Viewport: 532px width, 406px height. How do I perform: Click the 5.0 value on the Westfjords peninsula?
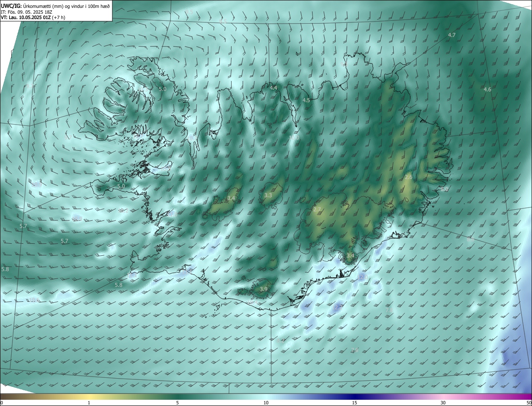163,89
